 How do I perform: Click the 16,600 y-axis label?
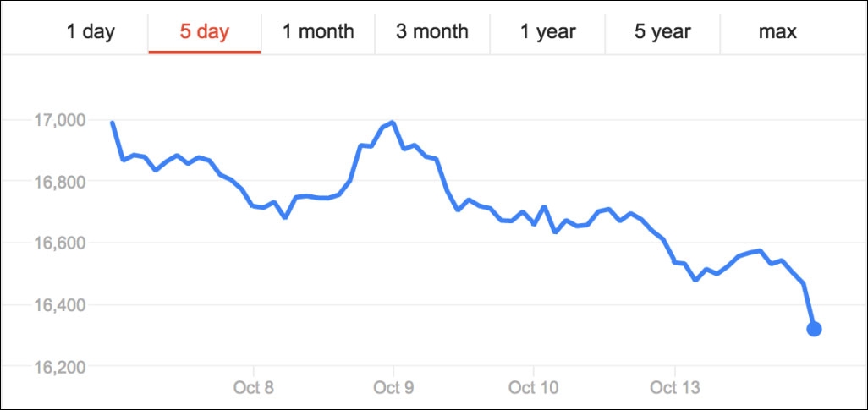(58, 243)
